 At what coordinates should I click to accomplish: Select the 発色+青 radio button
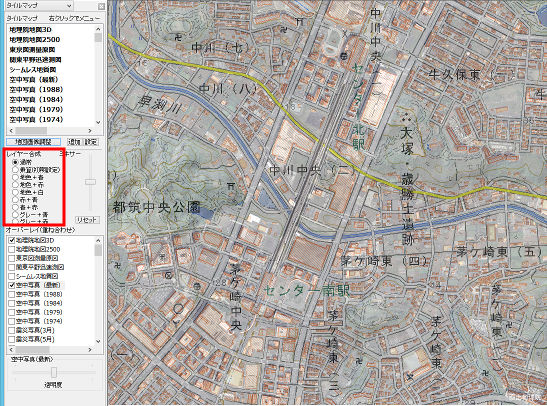tap(15, 178)
